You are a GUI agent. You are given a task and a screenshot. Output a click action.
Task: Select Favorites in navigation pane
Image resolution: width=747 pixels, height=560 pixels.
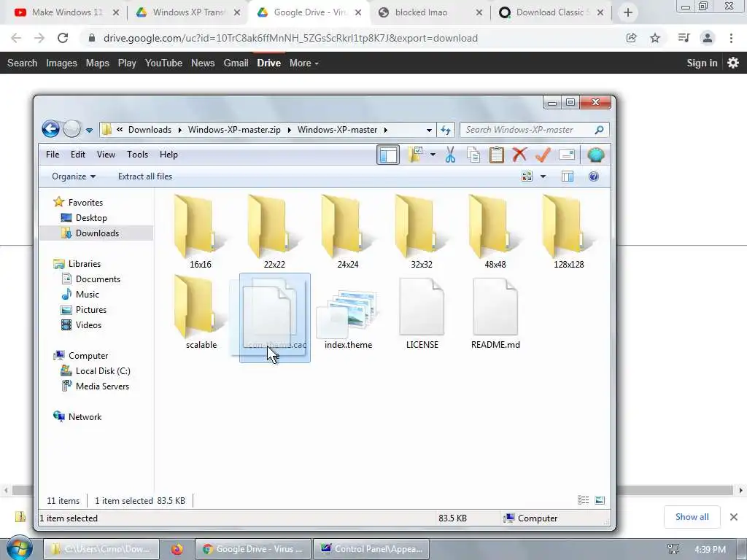tap(85, 203)
